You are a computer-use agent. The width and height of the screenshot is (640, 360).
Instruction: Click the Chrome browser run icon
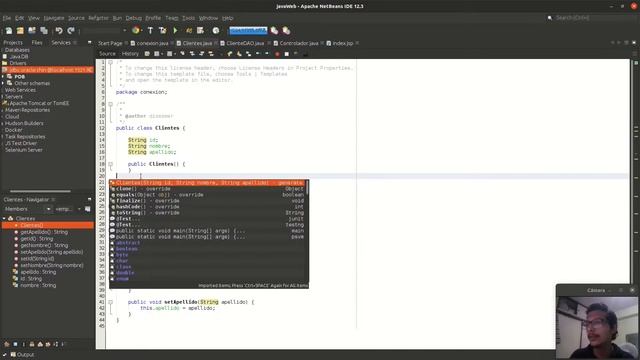(x=136, y=31)
